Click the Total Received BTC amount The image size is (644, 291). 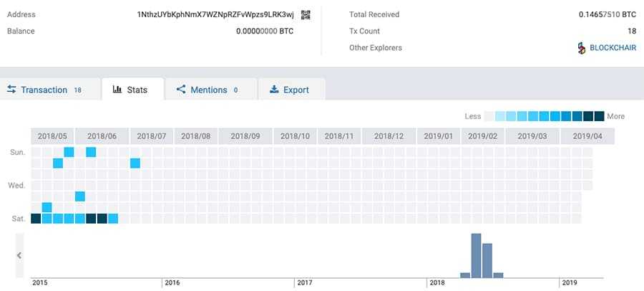point(607,14)
